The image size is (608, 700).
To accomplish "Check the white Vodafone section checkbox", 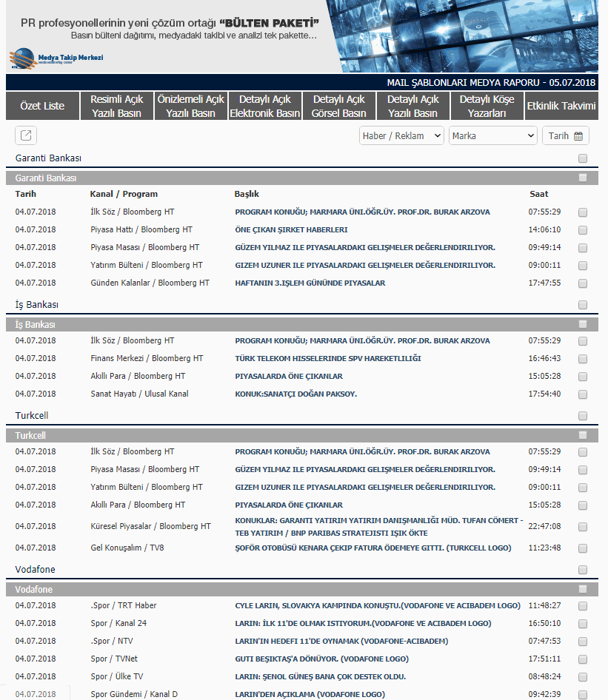I will 583,570.
